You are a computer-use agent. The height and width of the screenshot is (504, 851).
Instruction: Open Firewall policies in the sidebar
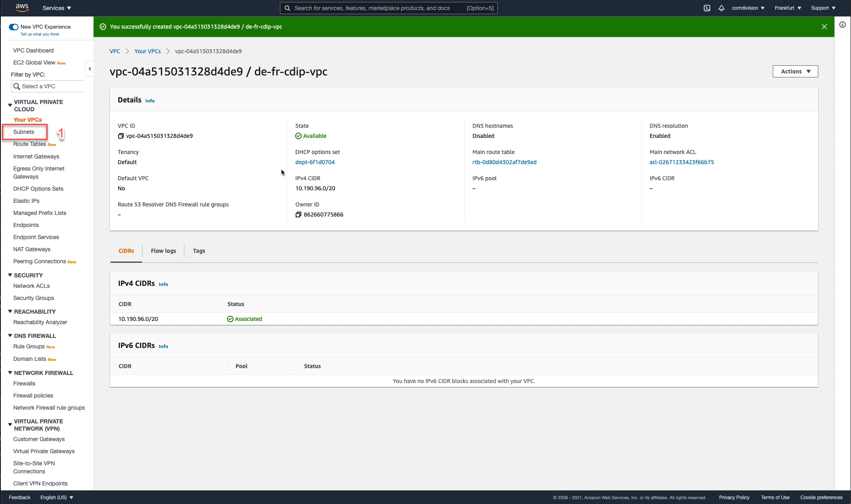point(33,396)
